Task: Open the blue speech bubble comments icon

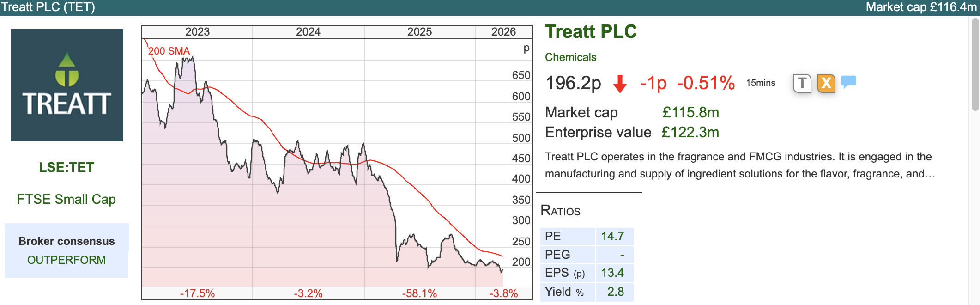Action: pos(848,82)
